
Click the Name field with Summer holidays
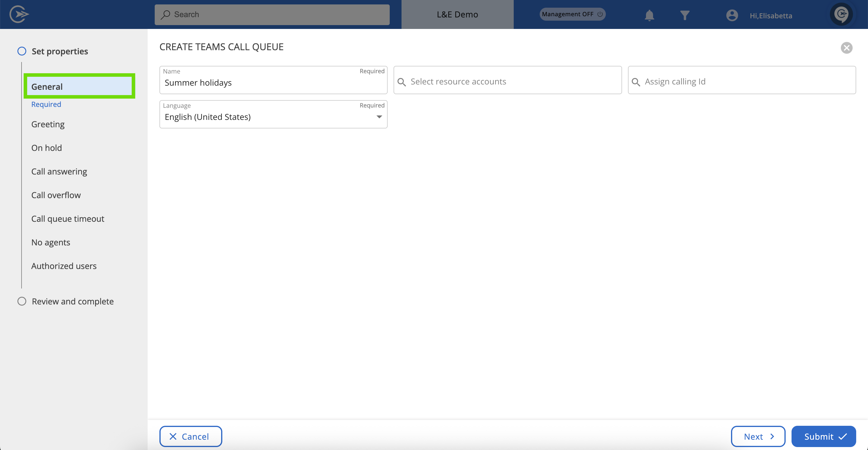point(273,80)
